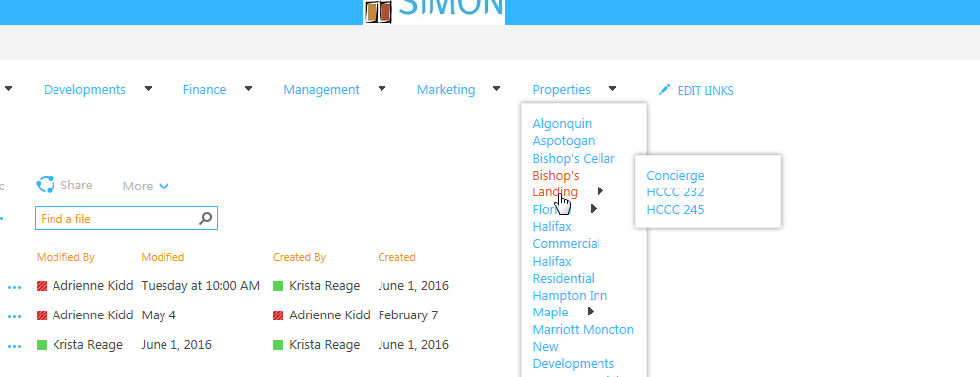Sort by Created By column header
The height and width of the screenshot is (377, 980).
[299, 257]
